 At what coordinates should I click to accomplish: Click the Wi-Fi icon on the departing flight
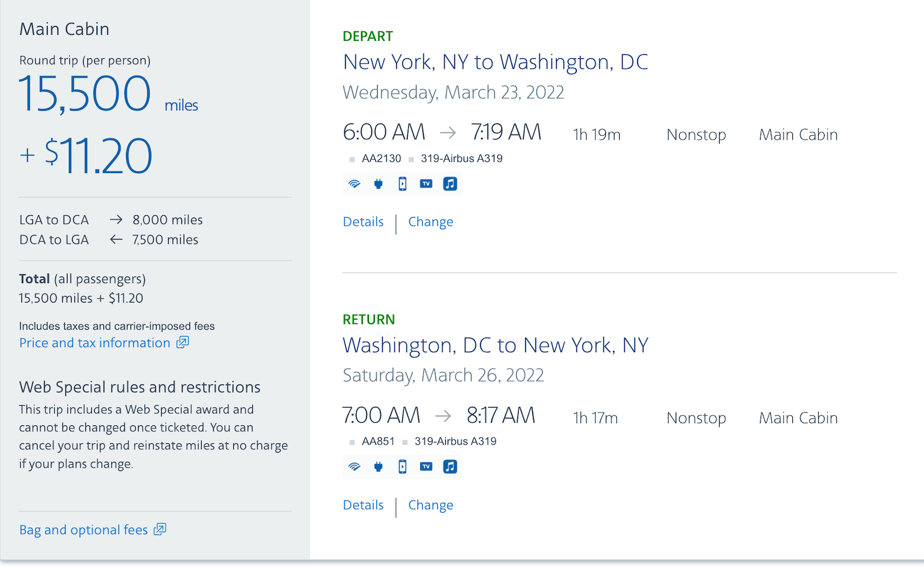(x=354, y=184)
